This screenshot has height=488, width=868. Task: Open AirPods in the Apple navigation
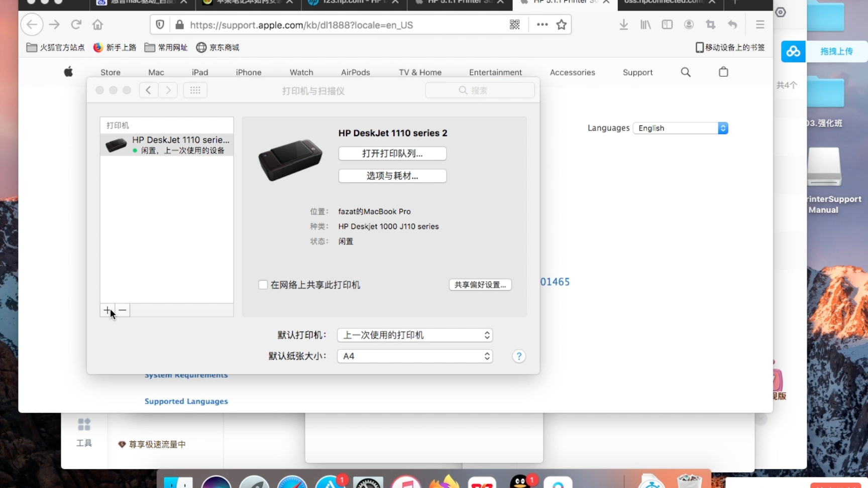click(356, 72)
